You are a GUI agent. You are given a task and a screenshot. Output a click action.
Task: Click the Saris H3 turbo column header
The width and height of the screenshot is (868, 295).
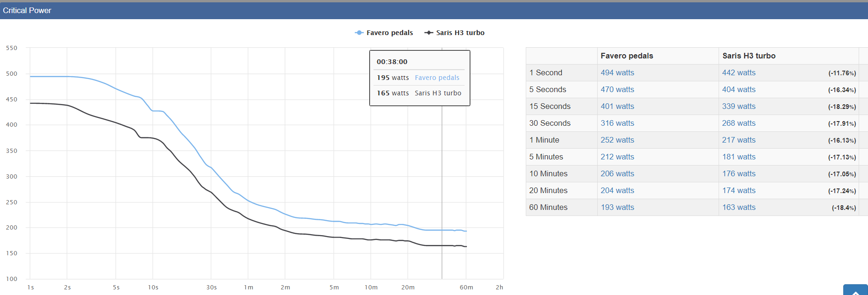point(748,56)
